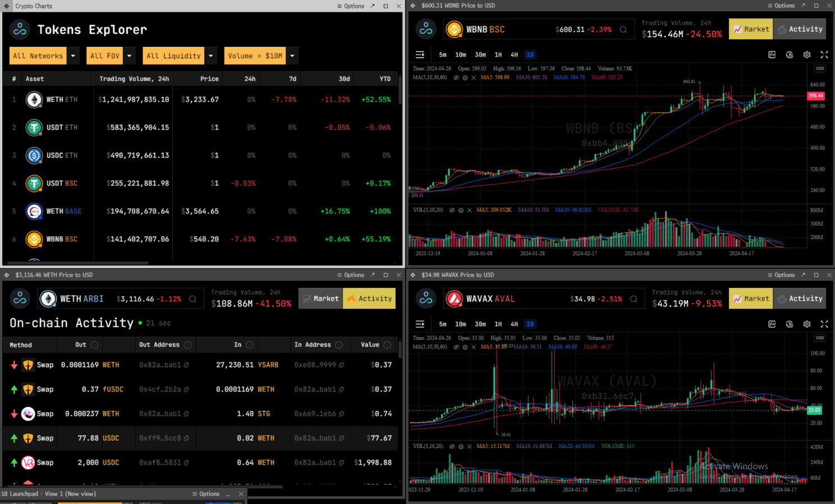Open indicators panel on WBNB chart
The height and width of the screenshot is (504, 835).
tap(772, 55)
